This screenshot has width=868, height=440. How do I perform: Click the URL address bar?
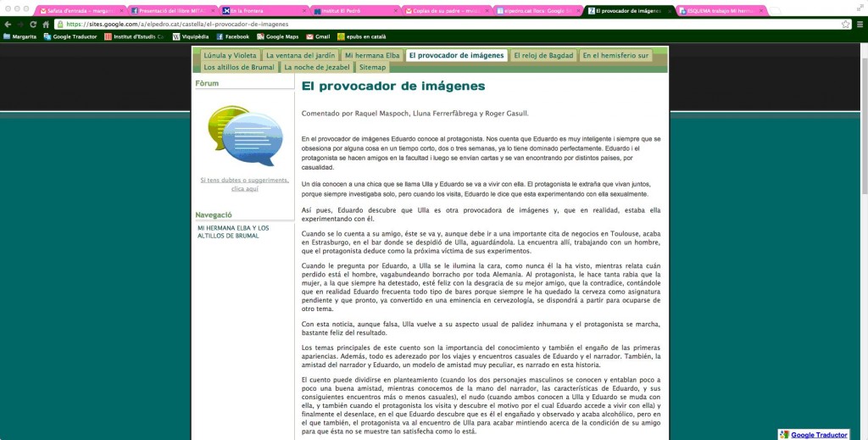424,25
